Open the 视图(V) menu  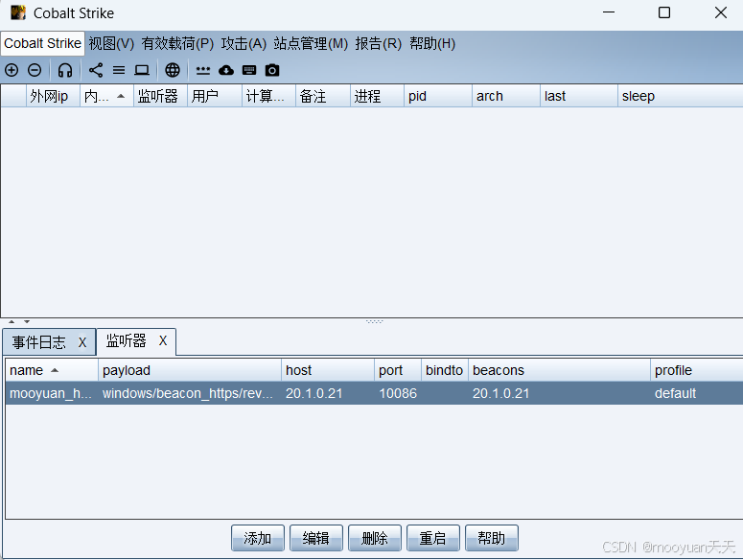[x=111, y=43]
